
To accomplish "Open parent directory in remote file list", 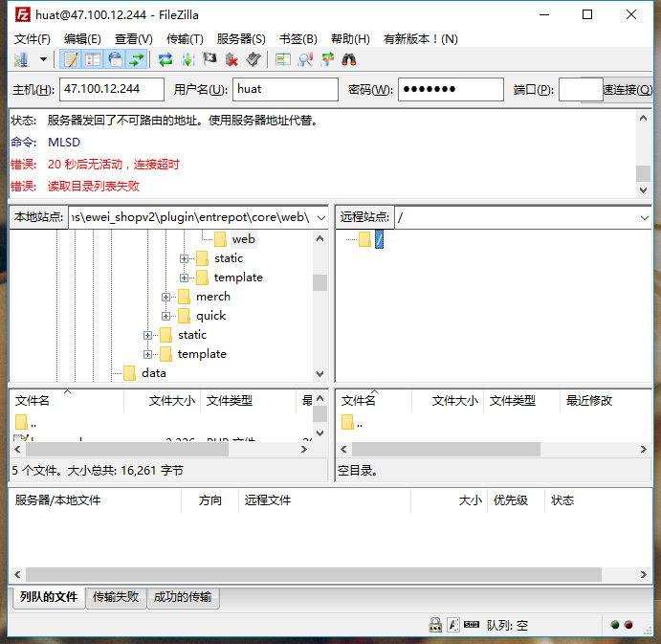I will 352,423.
